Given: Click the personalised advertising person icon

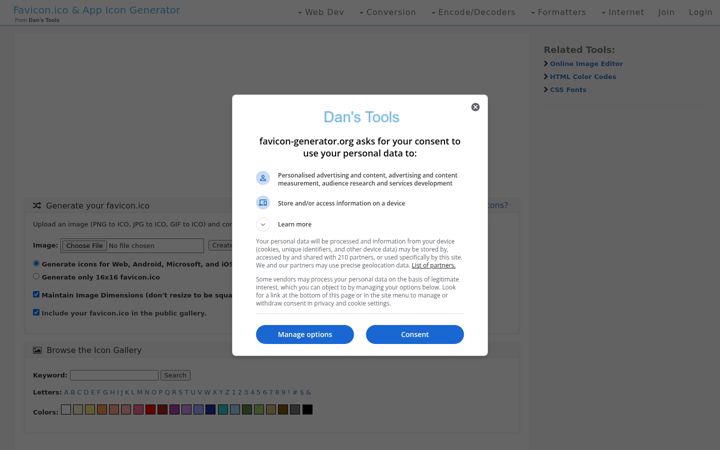Looking at the screenshot, I should tap(263, 178).
